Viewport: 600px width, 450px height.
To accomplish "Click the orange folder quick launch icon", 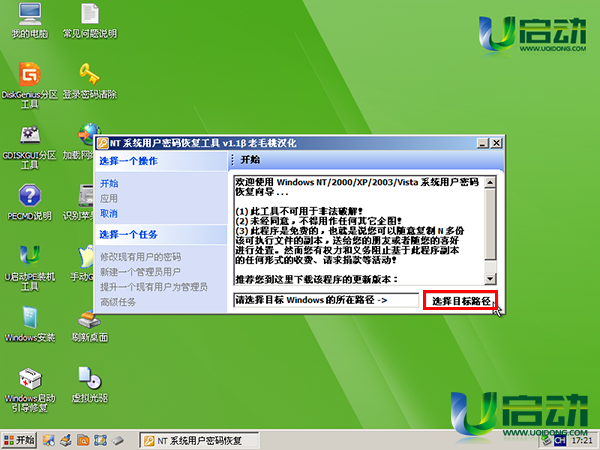I will [x=83, y=440].
